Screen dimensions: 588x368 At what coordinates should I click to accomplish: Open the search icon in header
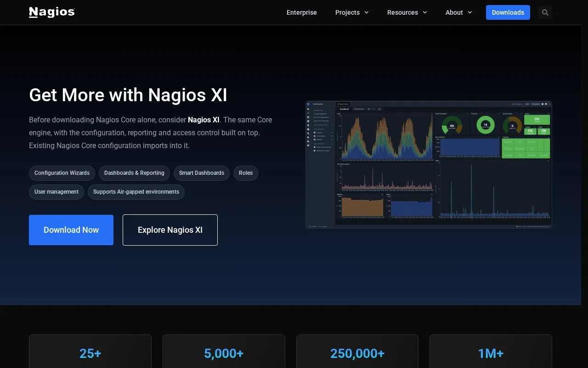pyautogui.click(x=545, y=12)
